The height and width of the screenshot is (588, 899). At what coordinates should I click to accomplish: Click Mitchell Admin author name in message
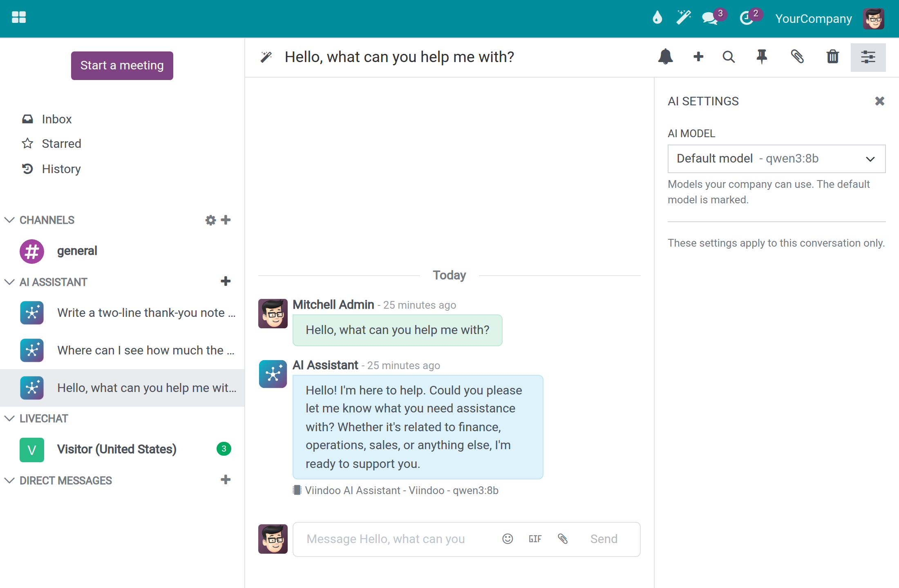click(x=333, y=305)
